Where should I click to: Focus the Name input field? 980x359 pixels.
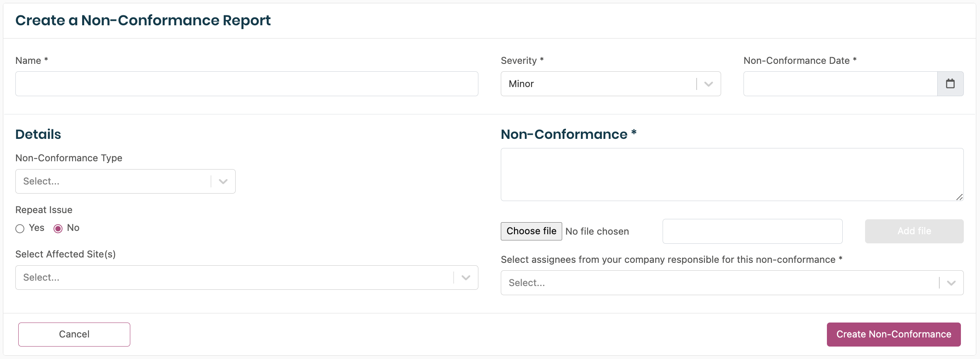pos(246,84)
